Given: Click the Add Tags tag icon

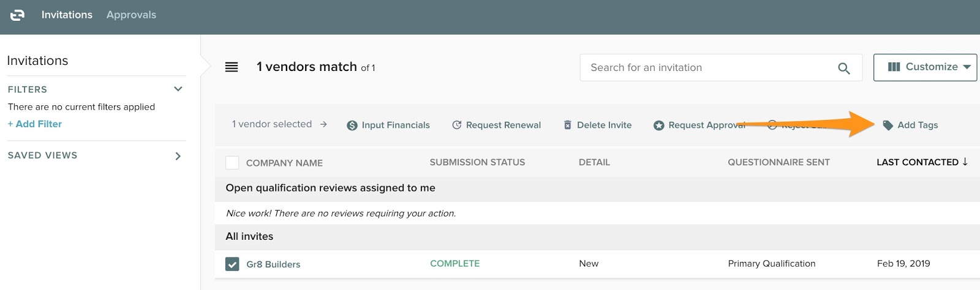Looking at the screenshot, I should click(x=888, y=125).
